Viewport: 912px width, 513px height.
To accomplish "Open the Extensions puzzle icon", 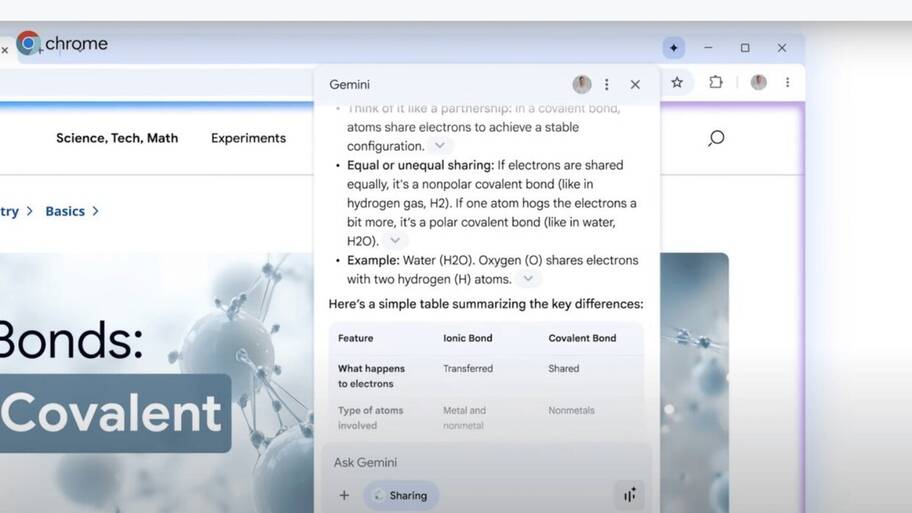I will [x=716, y=83].
